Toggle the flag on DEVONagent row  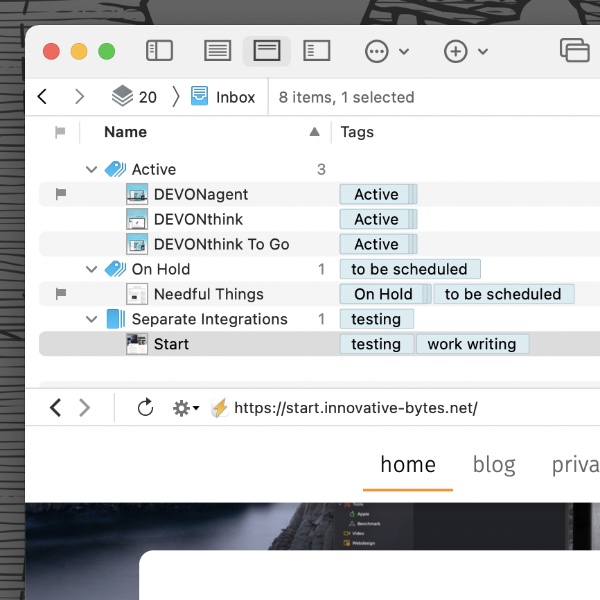coord(61,194)
